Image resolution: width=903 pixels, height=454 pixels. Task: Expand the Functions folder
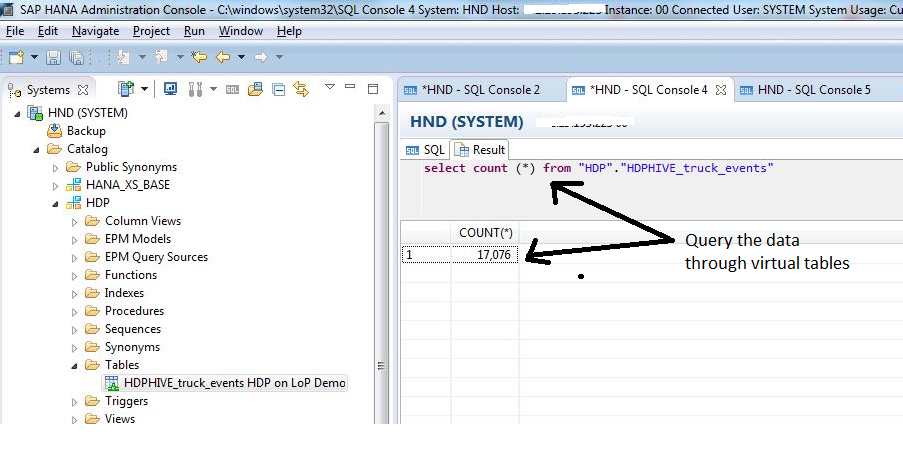74,276
